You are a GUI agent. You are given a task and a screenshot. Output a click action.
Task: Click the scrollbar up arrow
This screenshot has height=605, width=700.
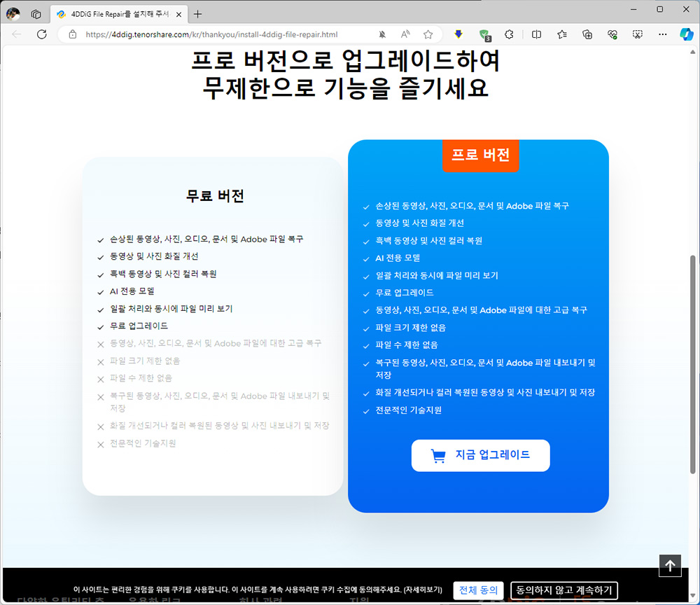coord(692,53)
